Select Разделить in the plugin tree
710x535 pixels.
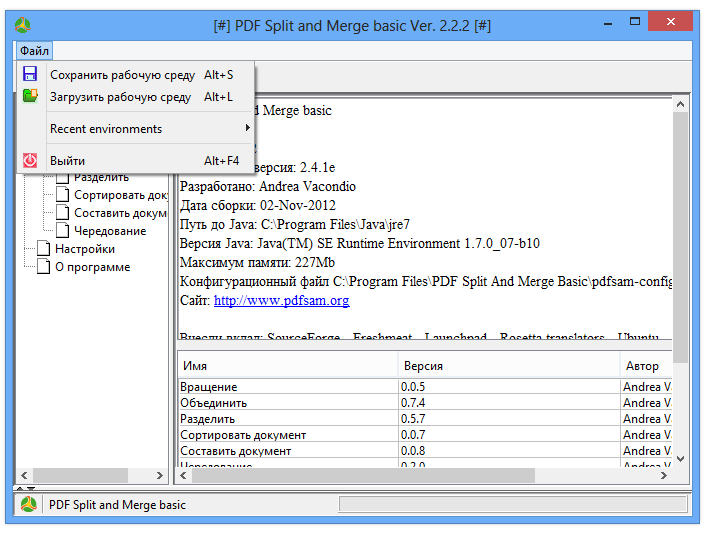tap(101, 177)
